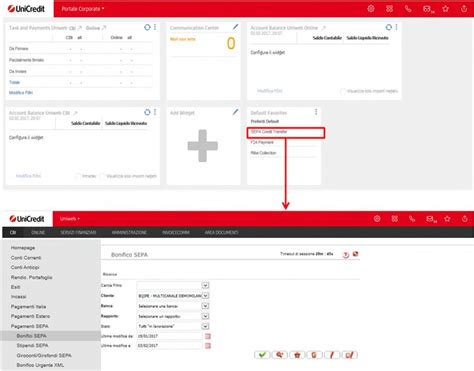This screenshot has width=474, height=371.
Task: Click logout icon in Uniweb header
Action: tap(465, 219)
